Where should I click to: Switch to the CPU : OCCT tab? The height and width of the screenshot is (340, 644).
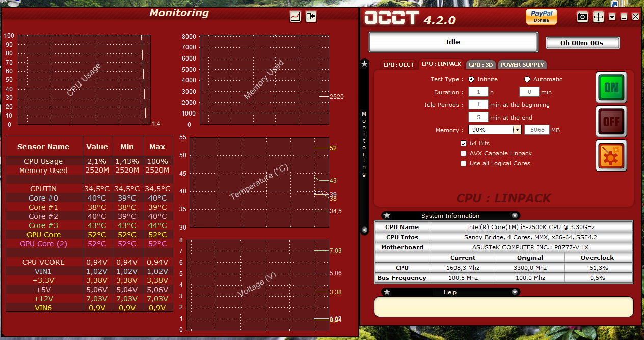[398, 65]
